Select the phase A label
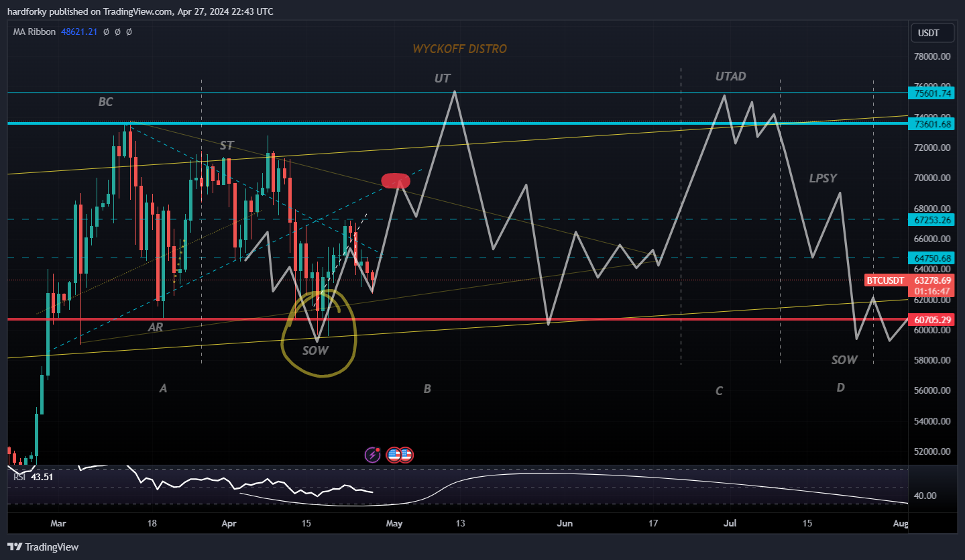This screenshot has width=965, height=560. tap(163, 388)
